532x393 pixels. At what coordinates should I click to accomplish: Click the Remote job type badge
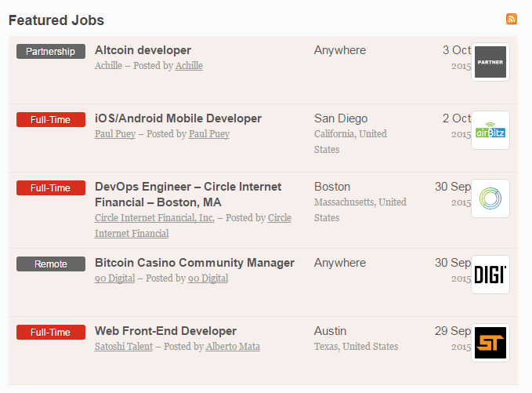point(51,264)
